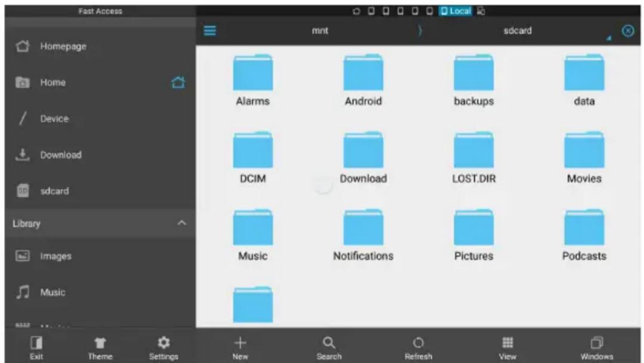Close the current window with the X icon

pos(627,31)
